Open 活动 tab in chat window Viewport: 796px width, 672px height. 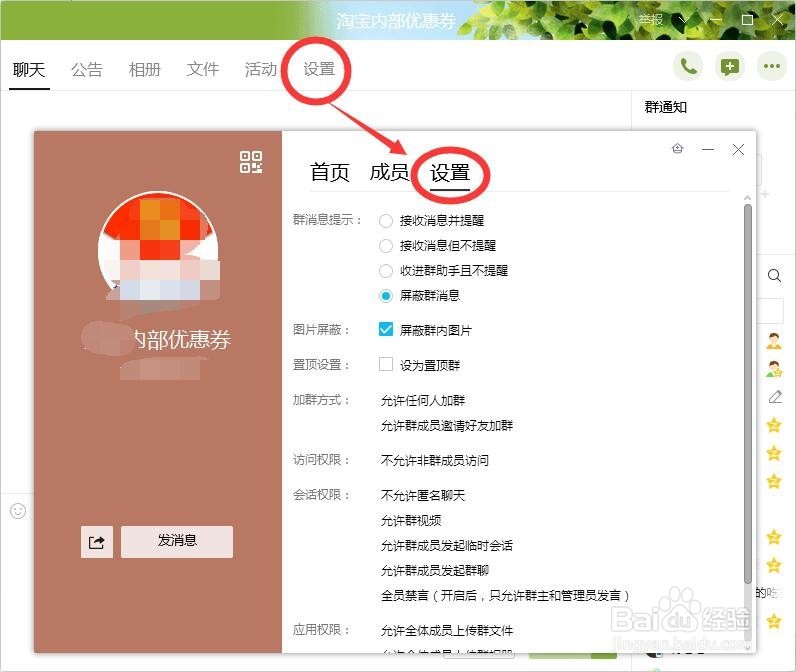260,70
